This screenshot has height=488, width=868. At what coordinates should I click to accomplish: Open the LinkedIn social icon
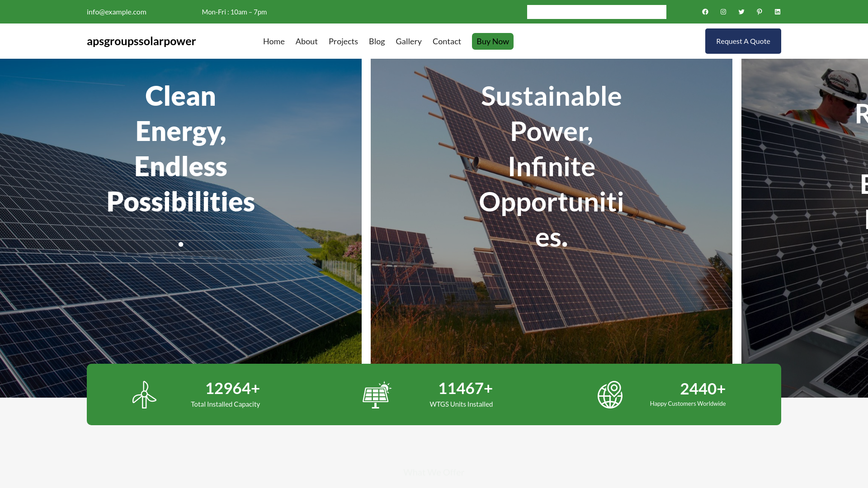pos(778,12)
